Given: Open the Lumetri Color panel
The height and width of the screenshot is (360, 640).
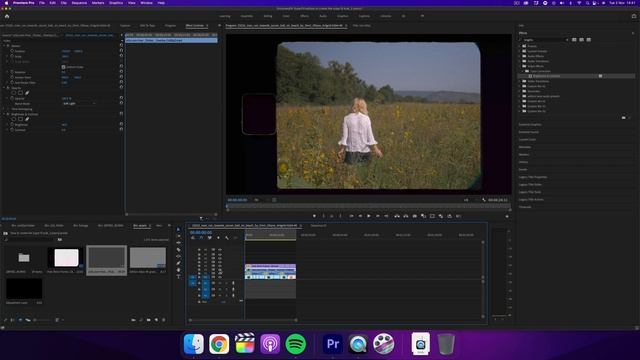Looking at the screenshot, I should pos(527,140).
